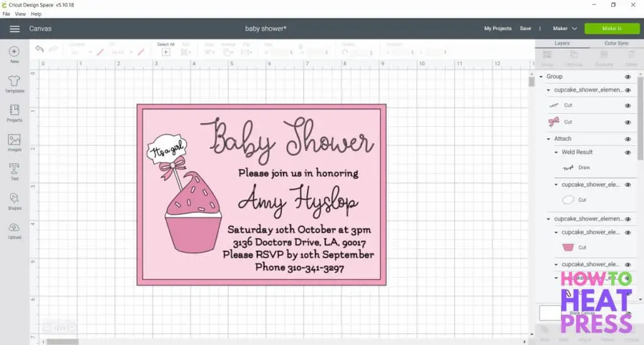Collapse the top-level Group layer
Viewport: 644px width, 345px height.
point(541,77)
